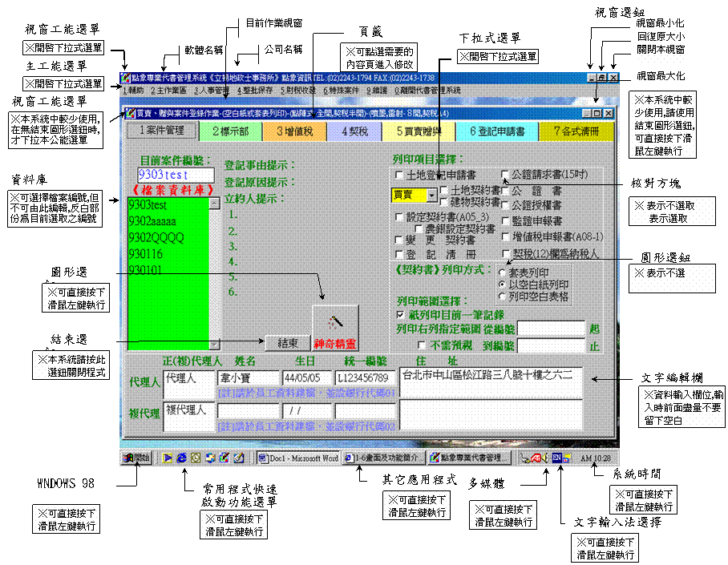728x565 pixels.
Task: Click the 目前案件編號 input field
Action: (175, 175)
